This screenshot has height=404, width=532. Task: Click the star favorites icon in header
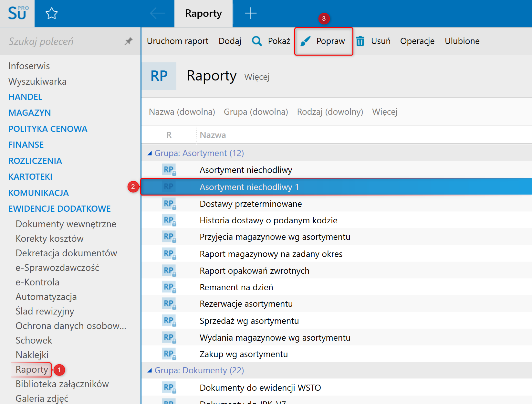(x=51, y=14)
